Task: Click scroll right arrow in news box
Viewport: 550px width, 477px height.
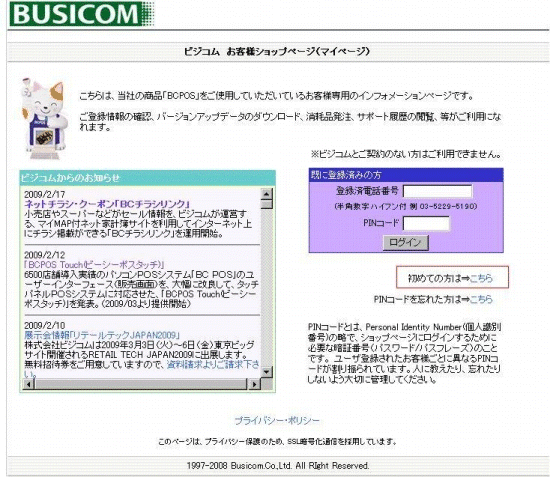Action: [254, 384]
